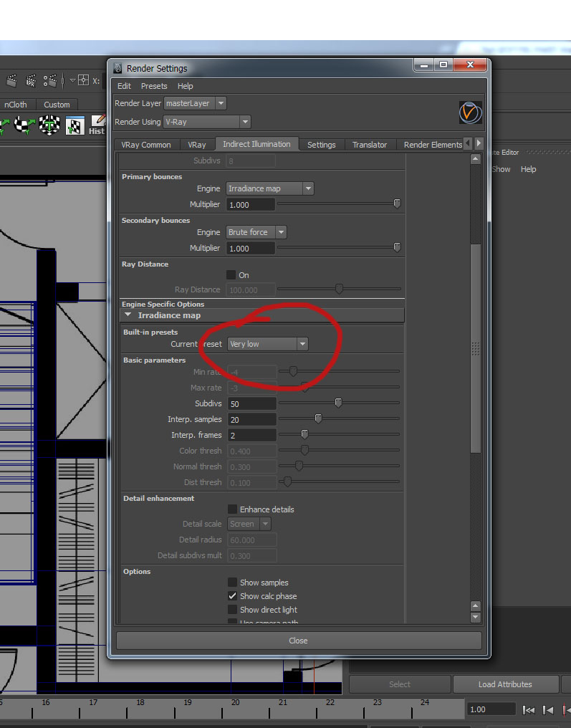Open the Presets menu in Render Settings
571x728 pixels.
click(x=154, y=86)
